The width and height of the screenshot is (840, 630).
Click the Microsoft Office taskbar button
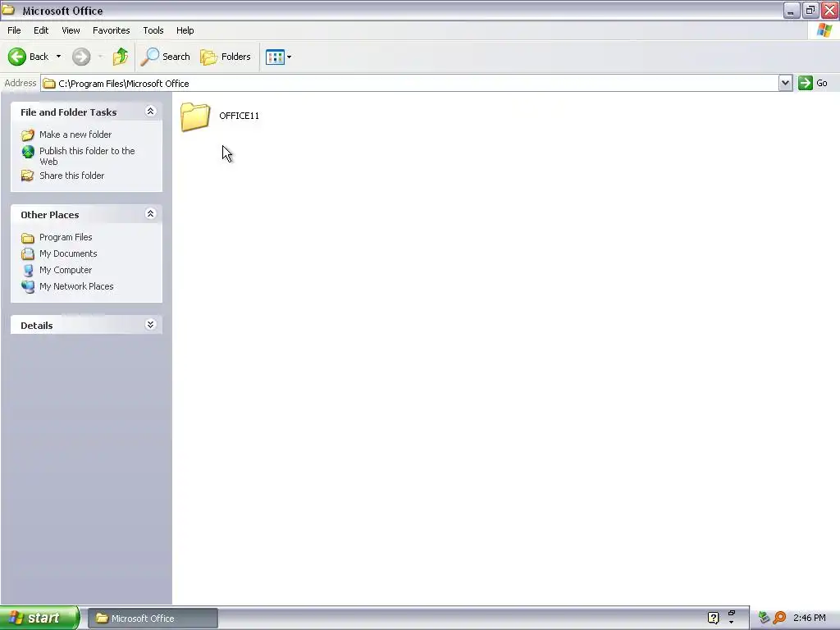[x=153, y=619]
